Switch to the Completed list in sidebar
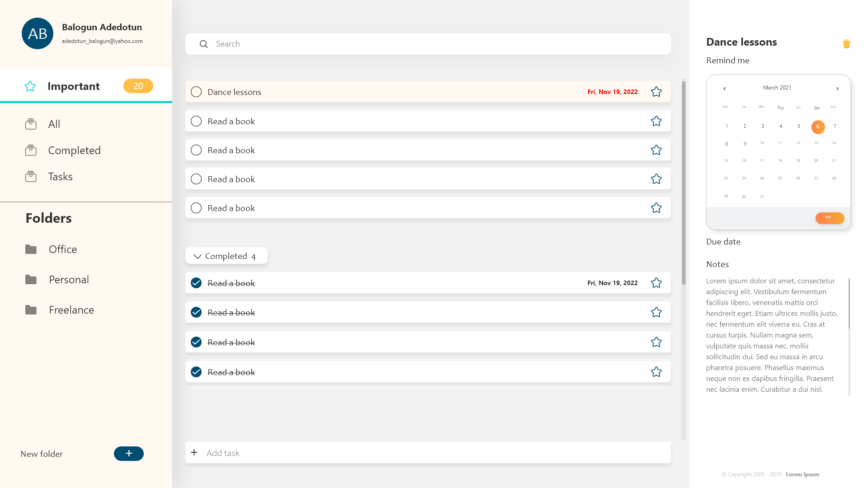Image resolution: width=868 pixels, height=488 pixels. click(74, 150)
